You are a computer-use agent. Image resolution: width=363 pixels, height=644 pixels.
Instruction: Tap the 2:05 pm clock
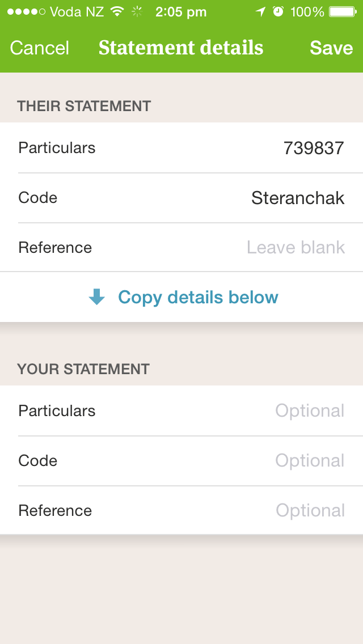point(181,12)
